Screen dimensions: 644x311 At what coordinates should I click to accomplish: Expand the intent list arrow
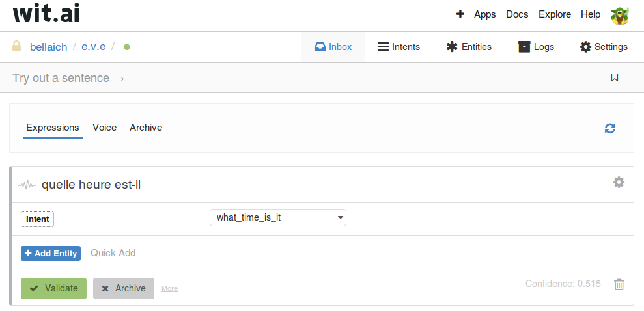pos(341,218)
